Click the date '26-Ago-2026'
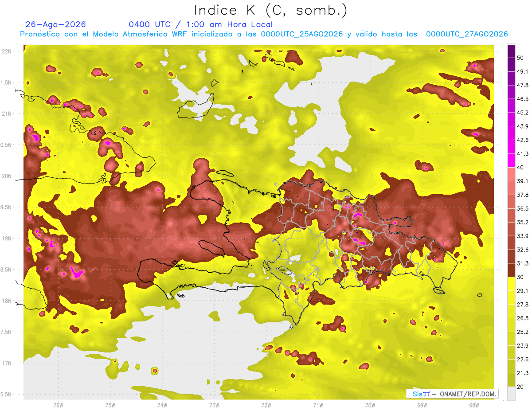The height and width of the screenshot is (411, 532). click(55, 24)
